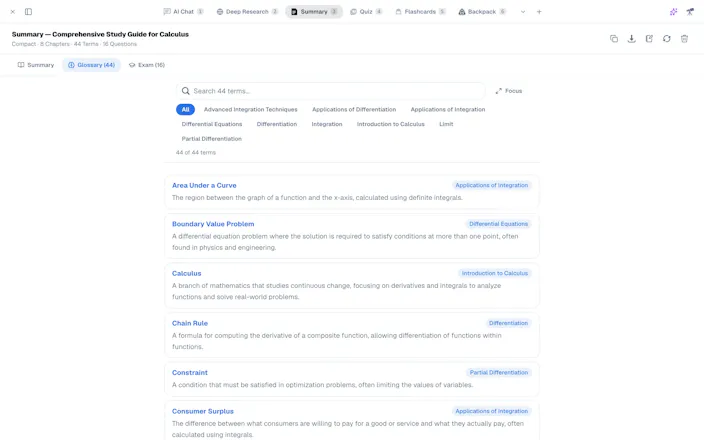Click Applications of Integration tag on Area Under a Curve
Screen dimensions: 704x440
[x=492, y=185]
